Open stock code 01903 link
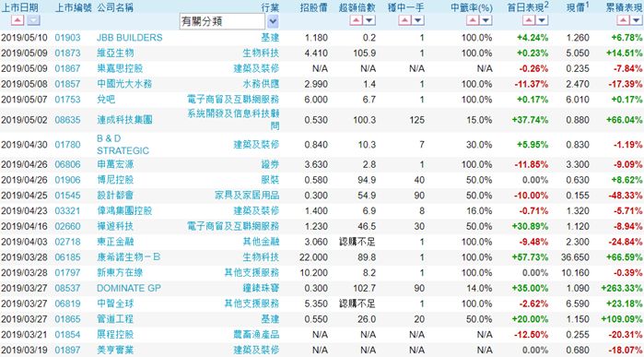 67,38
